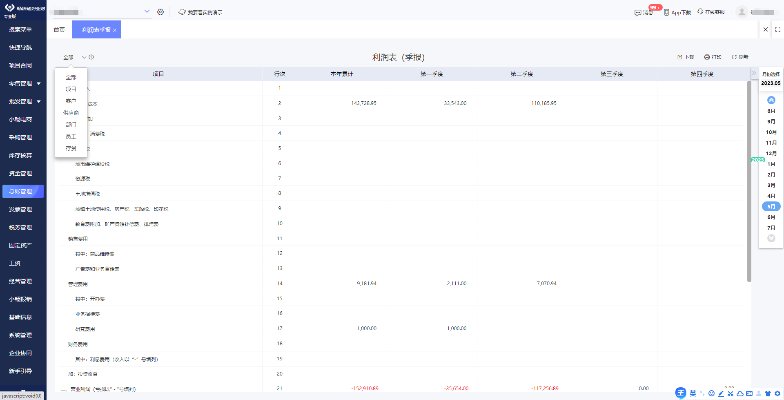Select 10月 in the month selector

pos(770,131)
